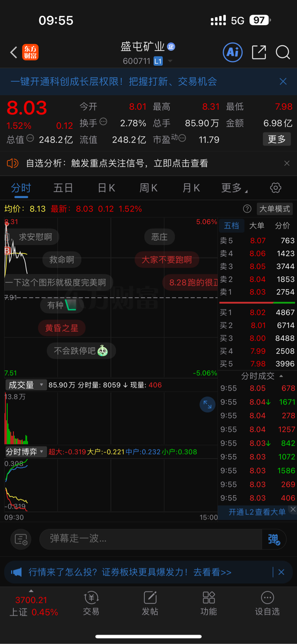297x644 pixels.
Task: Select the 五档 order book tab
Action: pos(231,225)
